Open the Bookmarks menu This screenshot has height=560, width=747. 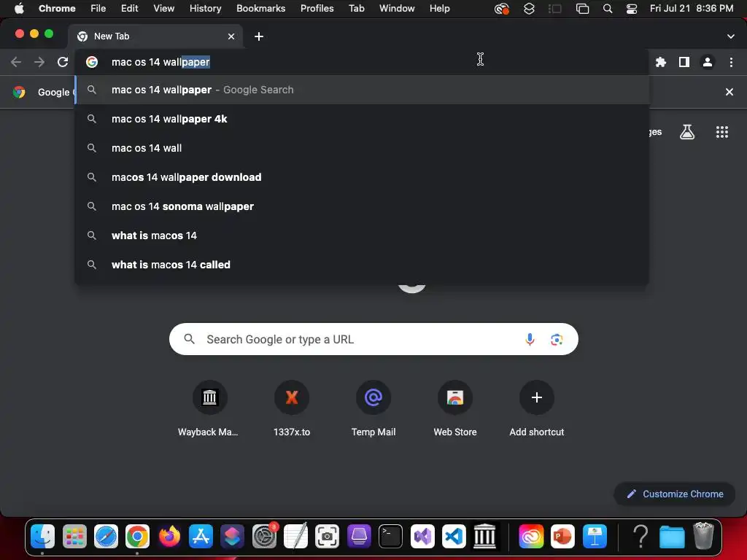[x=260, y=8]
